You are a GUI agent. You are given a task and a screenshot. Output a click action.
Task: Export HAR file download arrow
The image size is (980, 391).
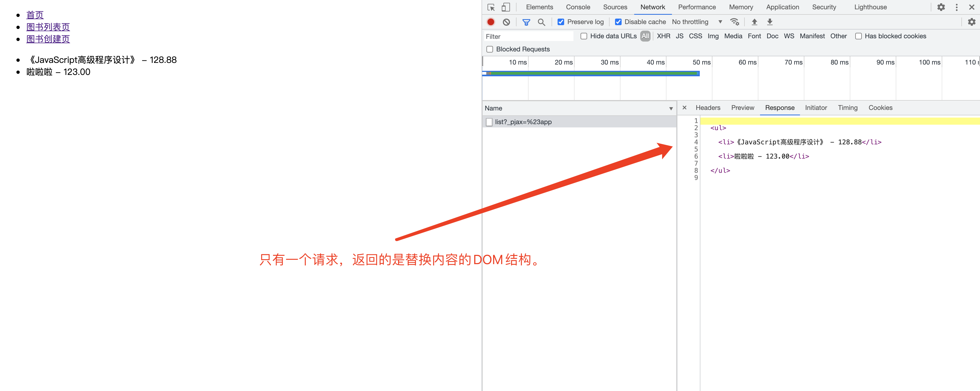pos(770,22)
